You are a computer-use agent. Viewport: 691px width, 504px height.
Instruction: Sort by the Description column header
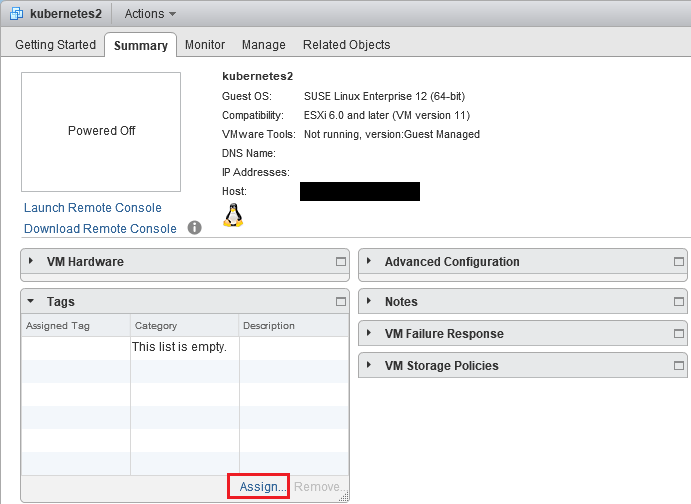[x=293, y=326]
